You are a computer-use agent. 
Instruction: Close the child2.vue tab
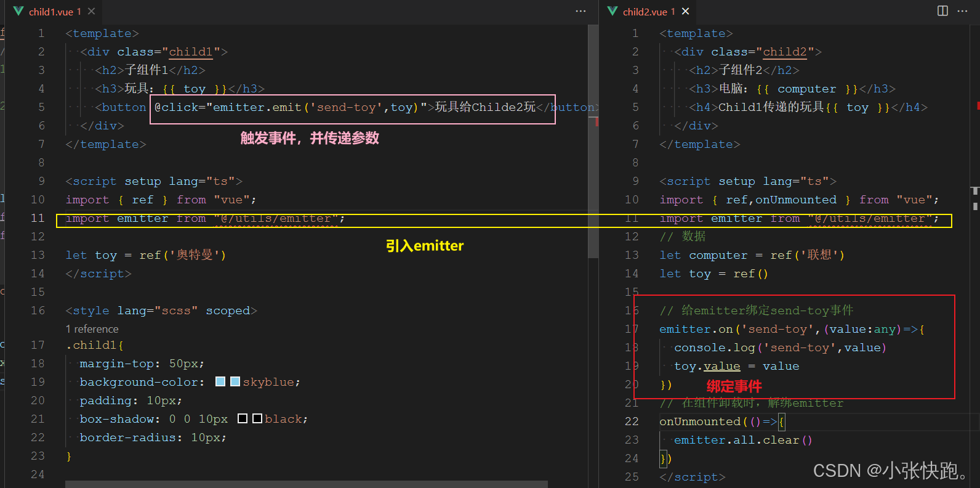(x=685, y=12)
